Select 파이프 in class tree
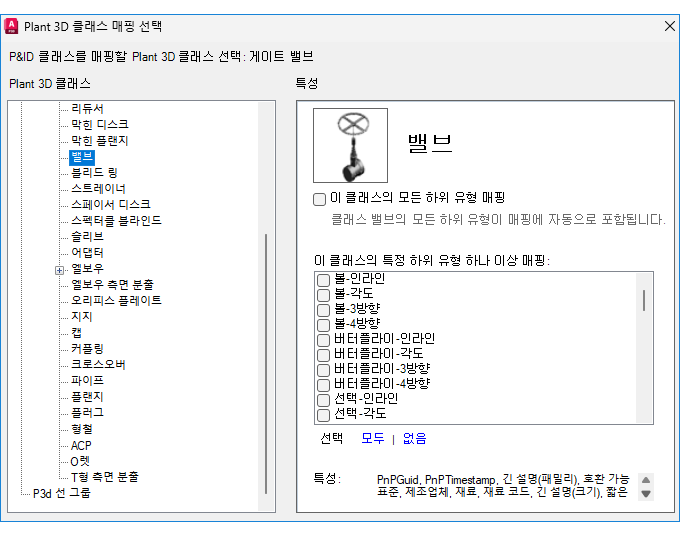Screen dimensions: 680x536 tap(87, 380)
